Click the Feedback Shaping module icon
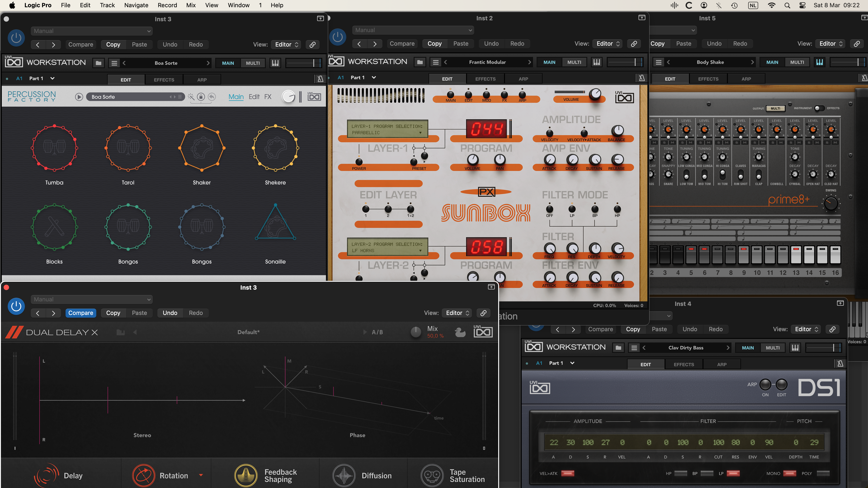The width and height of the screenshot is (868, 488). pos(246,475)
